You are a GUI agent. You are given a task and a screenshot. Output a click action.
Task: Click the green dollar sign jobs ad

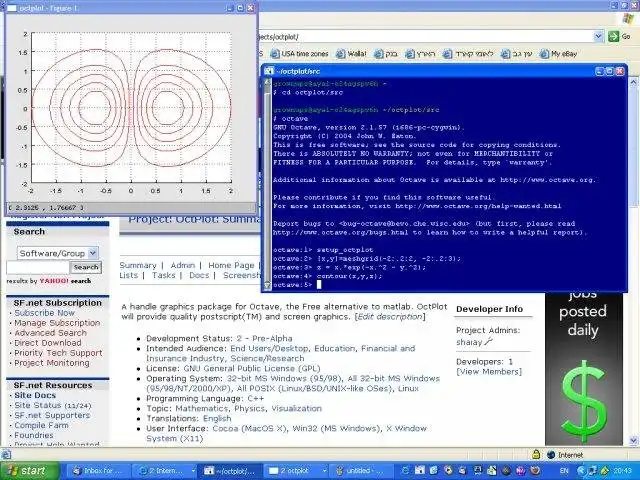click(584, 402)
